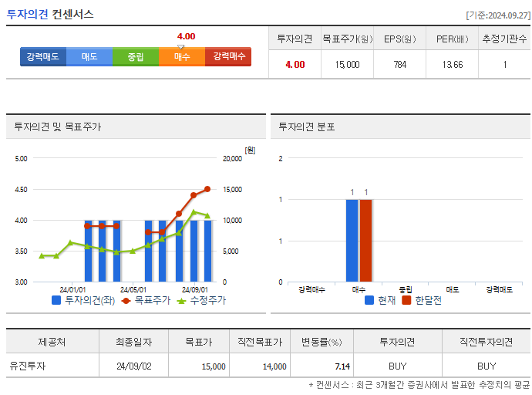Image resolution: width=532 pixels, height=395 pixels.
Task: Click the 강력매도 rating segment
Action: point(43,56)
